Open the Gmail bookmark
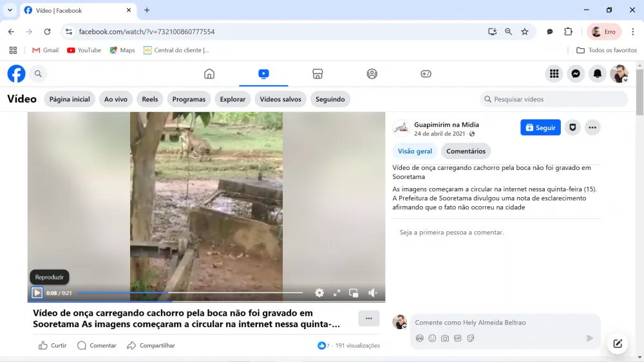Image resolution: width=644 pixels, height=362 pixels. click(x=45, y=50)
